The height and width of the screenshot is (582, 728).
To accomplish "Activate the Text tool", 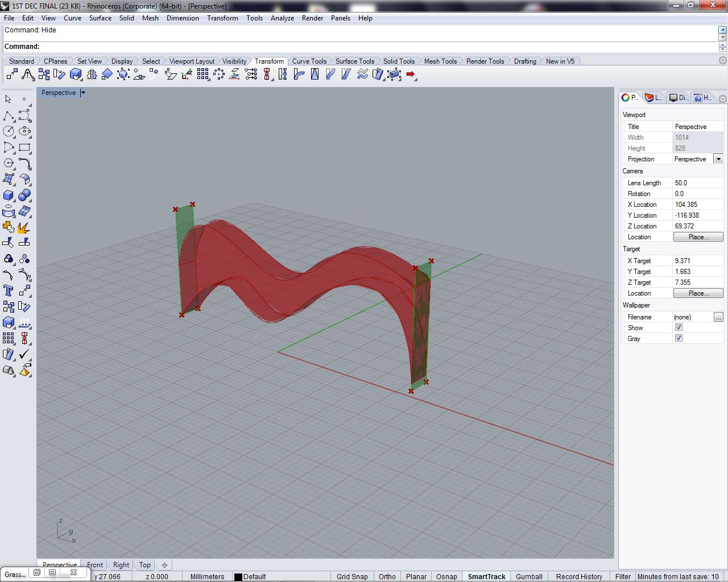I will click(x=8, y=290).
